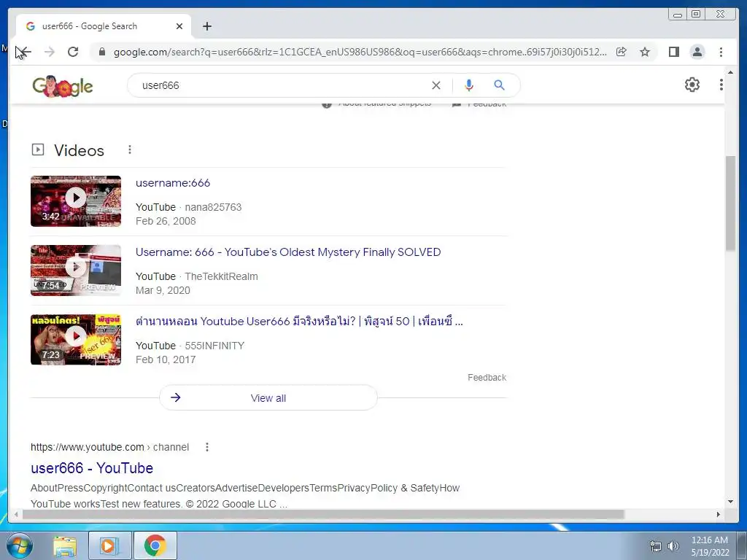Screen dimensions: 747x560
Task: Open Windows Explorer from the taskbar
Action: tap(65, 546)
